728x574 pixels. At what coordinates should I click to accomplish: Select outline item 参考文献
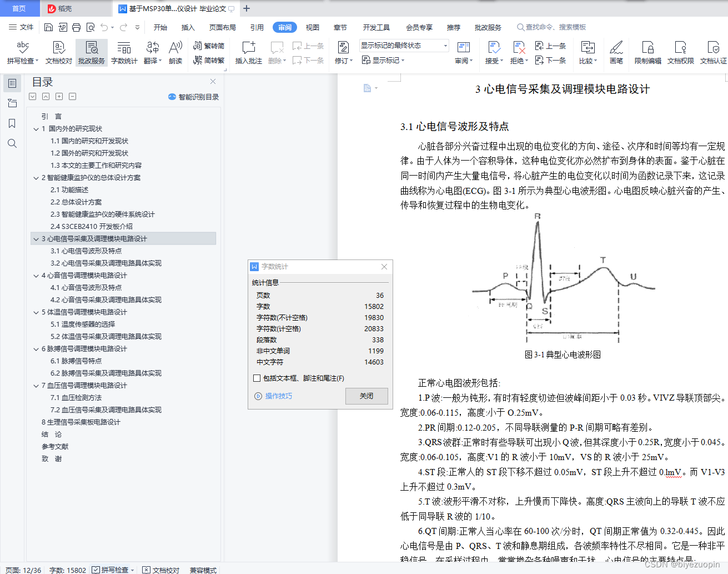[x=55, y=447]
